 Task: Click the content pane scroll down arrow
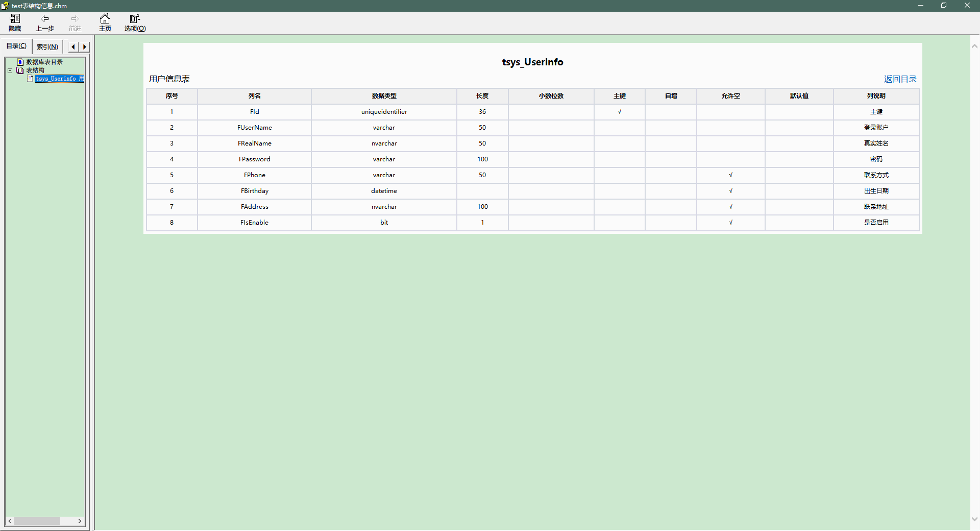coord(974,519)
